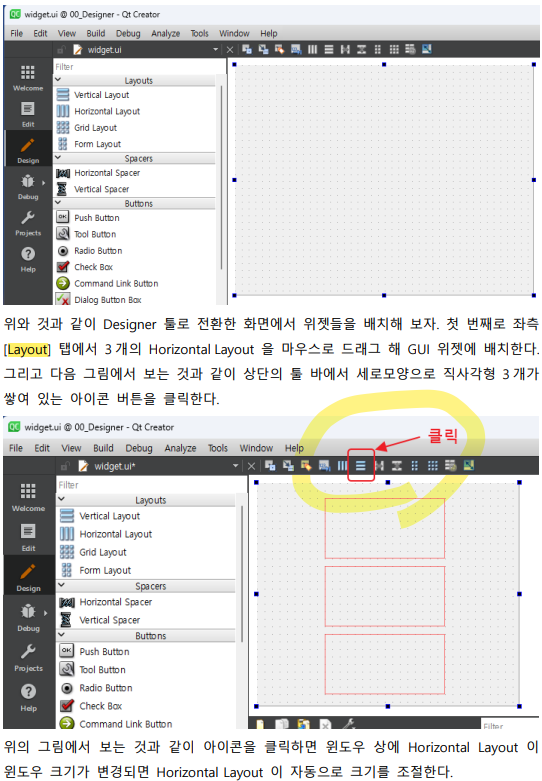Open the widget.ui* document dropdown, lower screenshot
This screenshot has height=781, width=542.
[236, 466]
